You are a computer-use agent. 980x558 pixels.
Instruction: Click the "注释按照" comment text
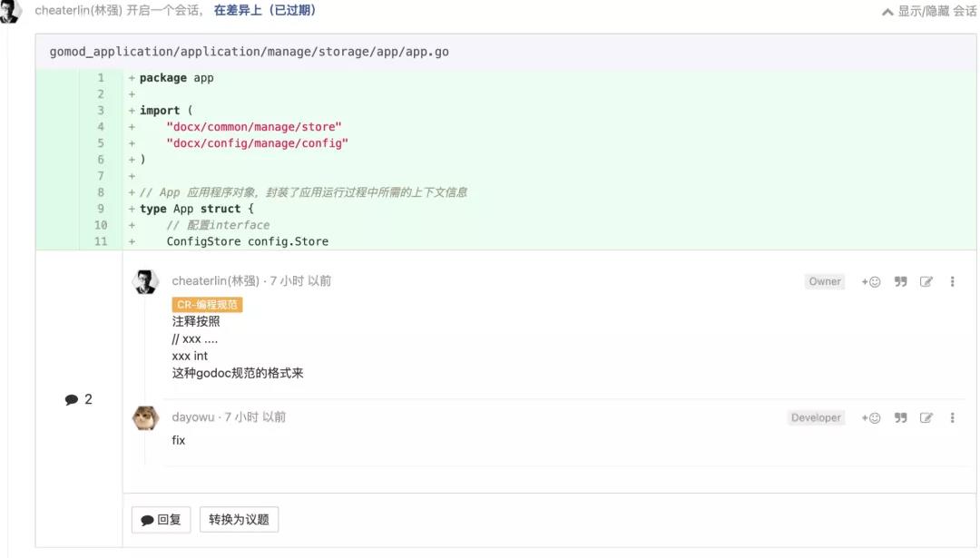(196, 321)
